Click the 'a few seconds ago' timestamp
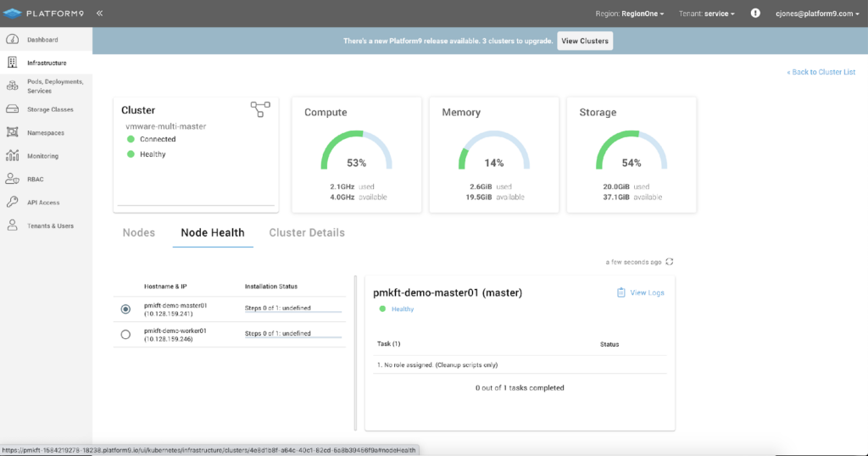 point(633,262)
